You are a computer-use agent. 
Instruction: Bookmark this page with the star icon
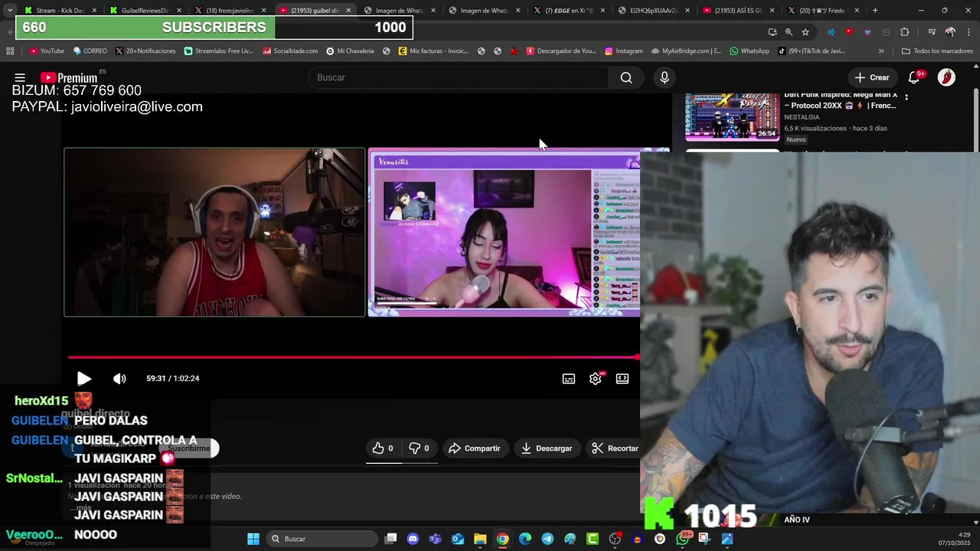[805, 32]
